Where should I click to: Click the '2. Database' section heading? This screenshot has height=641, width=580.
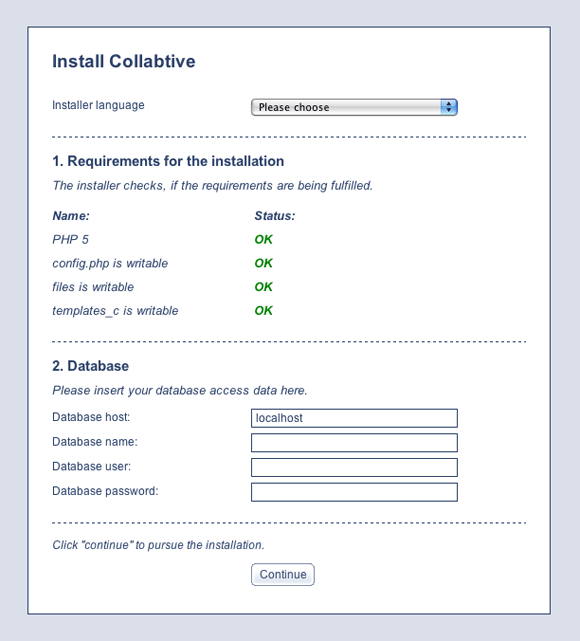tap(90, 366)
